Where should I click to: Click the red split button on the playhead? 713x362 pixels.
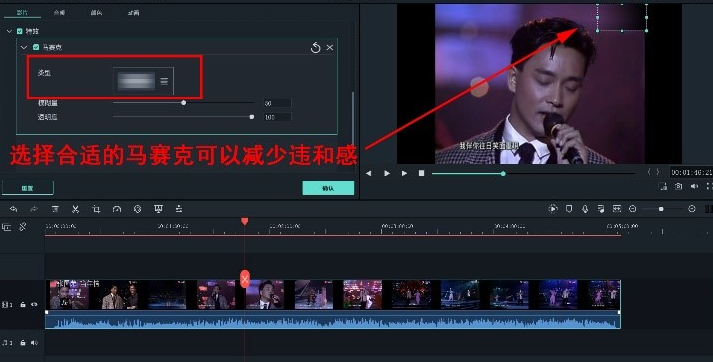point(245,279)
